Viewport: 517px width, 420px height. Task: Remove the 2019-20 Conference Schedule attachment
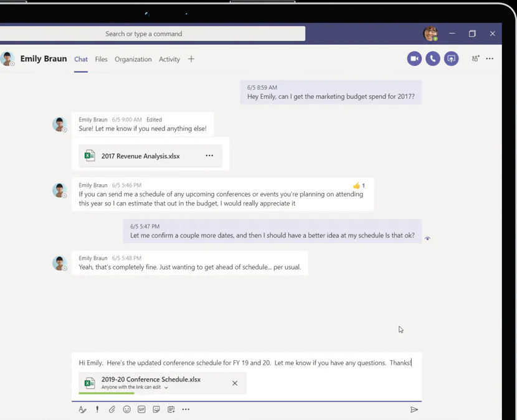tap(235, 383)
